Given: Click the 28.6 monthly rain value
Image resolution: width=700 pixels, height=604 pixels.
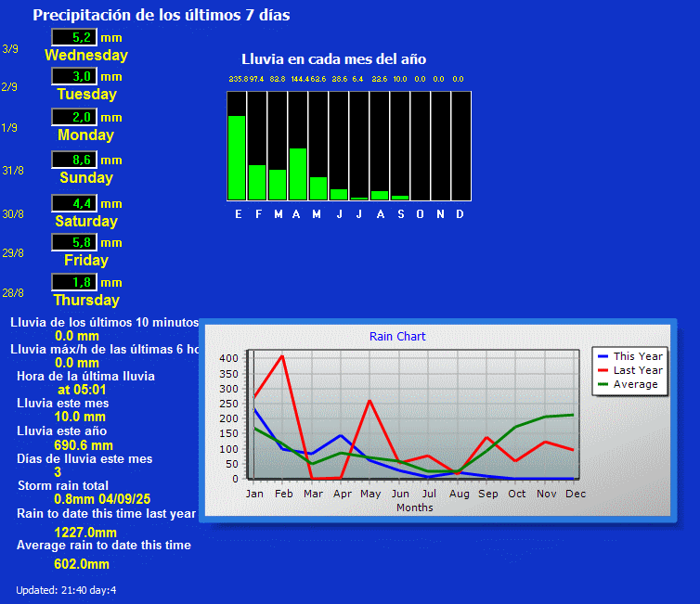Looking at the screenshot, I should click(x=339, y=79).
